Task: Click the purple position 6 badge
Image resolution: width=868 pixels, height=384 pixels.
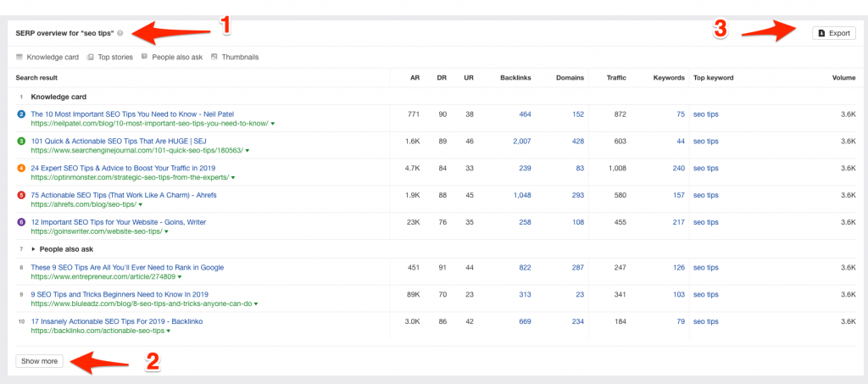Action: (x=21, y=222)
